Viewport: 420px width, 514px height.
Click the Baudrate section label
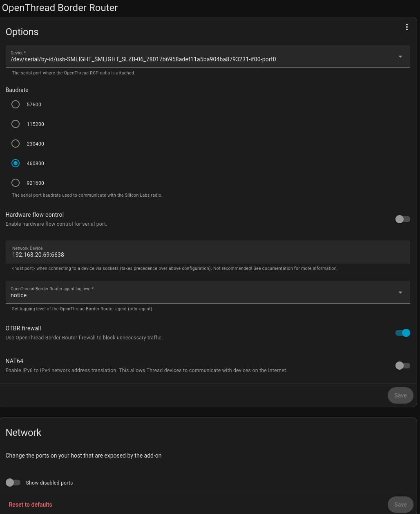point(17,90)
